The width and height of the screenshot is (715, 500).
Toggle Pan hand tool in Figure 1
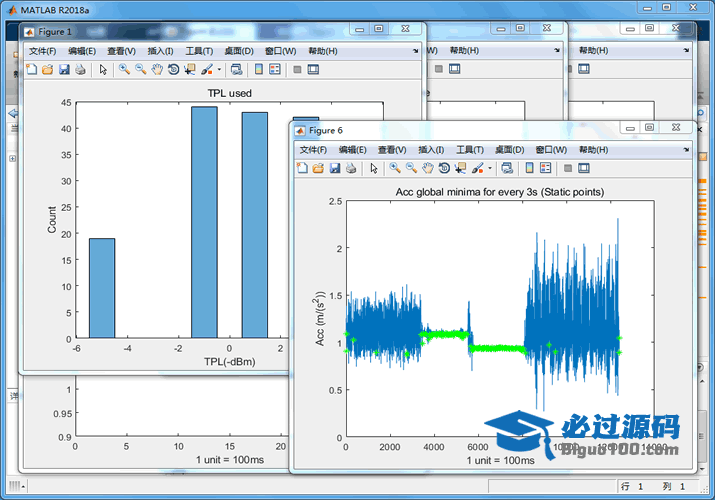(x=156, y=69)
